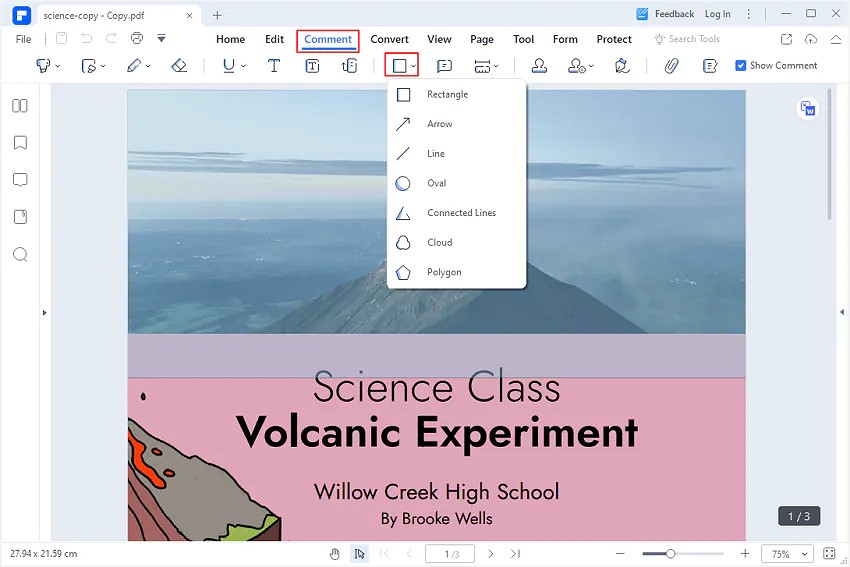Uncheck the Show Comment checkbox
This screenshot has height=567, width=850.
pyautogui.click(x=740, y=66)
